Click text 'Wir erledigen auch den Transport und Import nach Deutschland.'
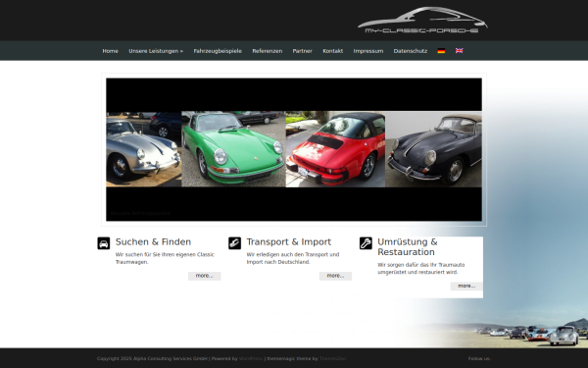The height and width of the screenshot is (368, 588). tap(293, 258)
